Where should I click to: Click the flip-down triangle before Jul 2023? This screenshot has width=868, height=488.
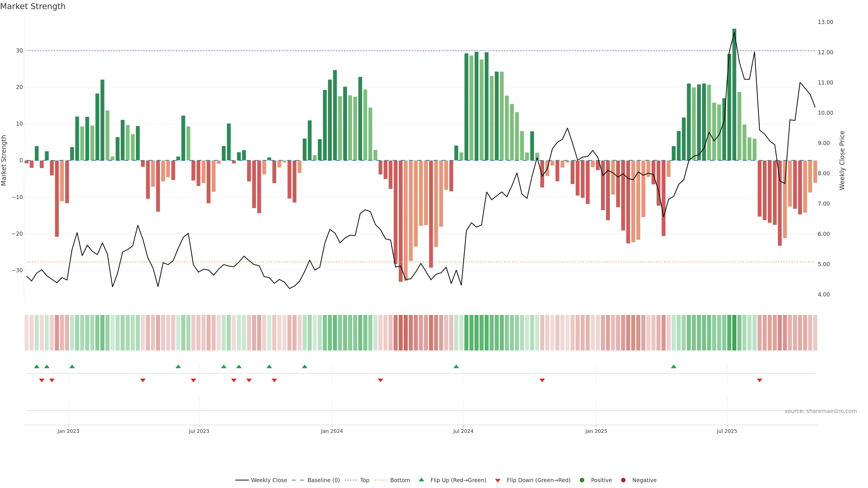point(193,380)
